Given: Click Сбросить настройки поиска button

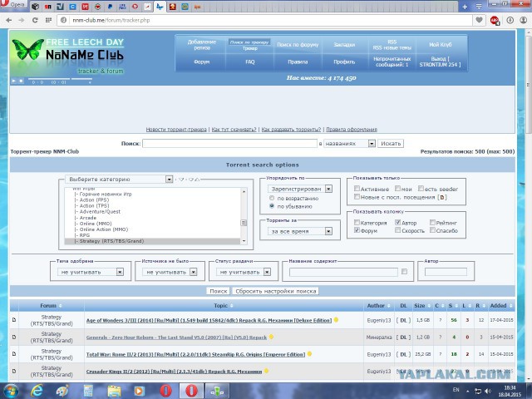Looking at the screenshot, I should (x=275, y=291).
